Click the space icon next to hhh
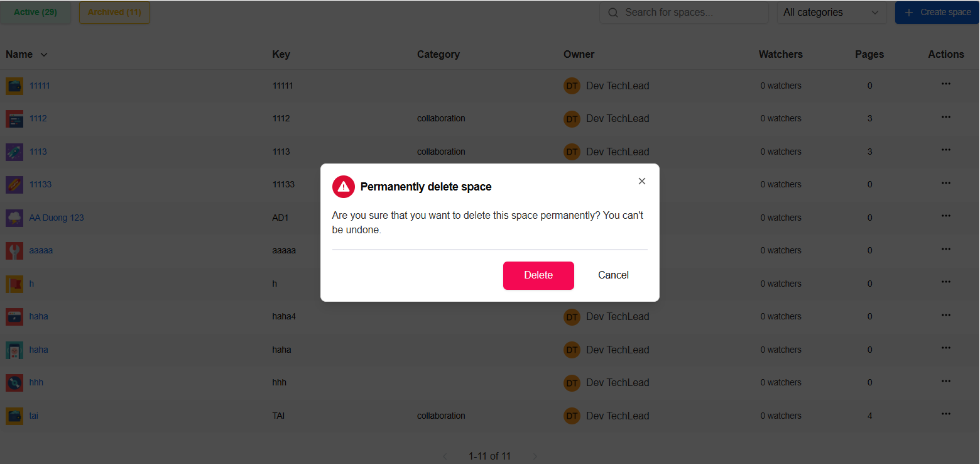This screenshot has height=464, width=980. pyautogui.click(x=14, y=382)
